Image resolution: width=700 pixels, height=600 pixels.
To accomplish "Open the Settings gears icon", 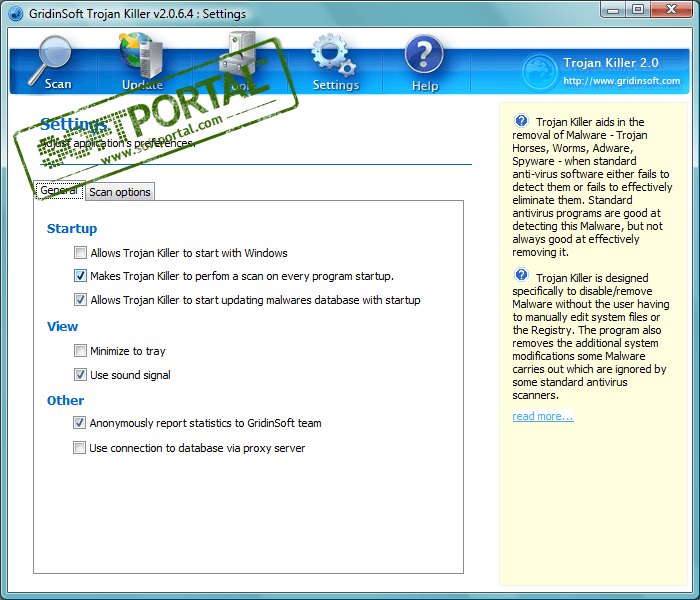I will click(x=334, y=55).
